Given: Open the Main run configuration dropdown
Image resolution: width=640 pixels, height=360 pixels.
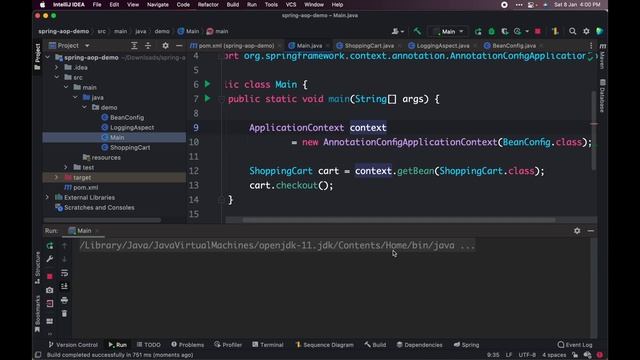Looking at the screenshot, I should pos(449,31).
